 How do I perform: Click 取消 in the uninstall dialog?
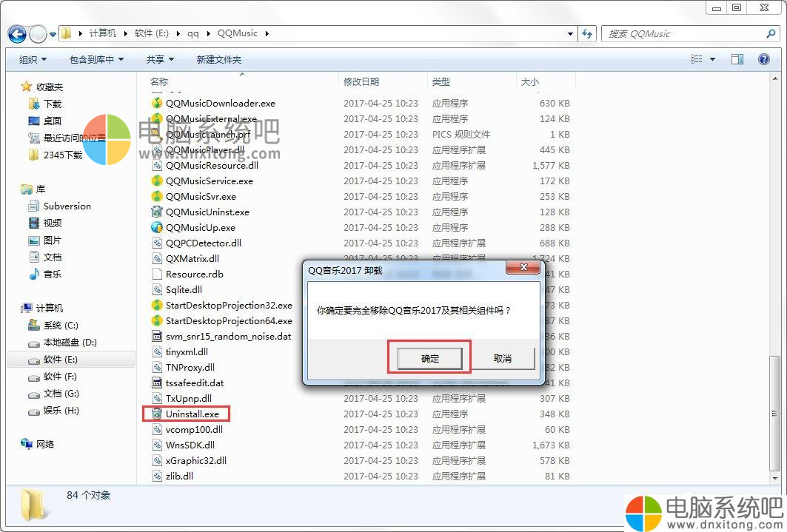pyautogui.click(x=503, y=359)
